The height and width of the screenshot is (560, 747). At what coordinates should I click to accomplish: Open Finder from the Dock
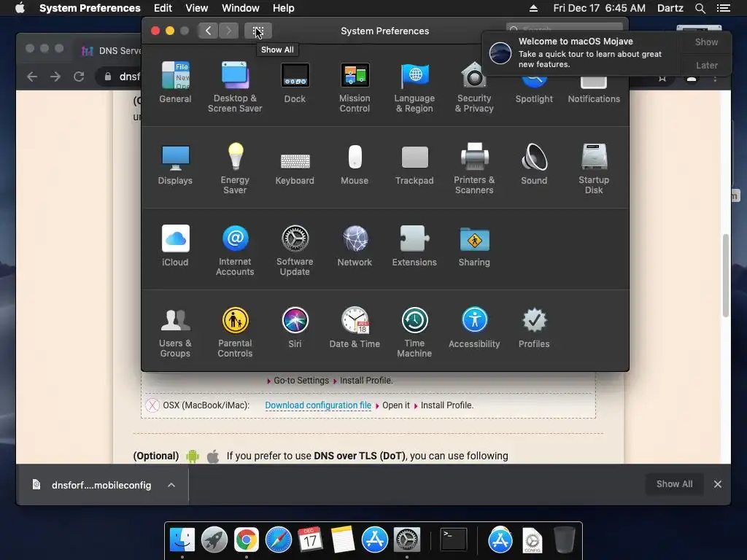coord(182,540)
